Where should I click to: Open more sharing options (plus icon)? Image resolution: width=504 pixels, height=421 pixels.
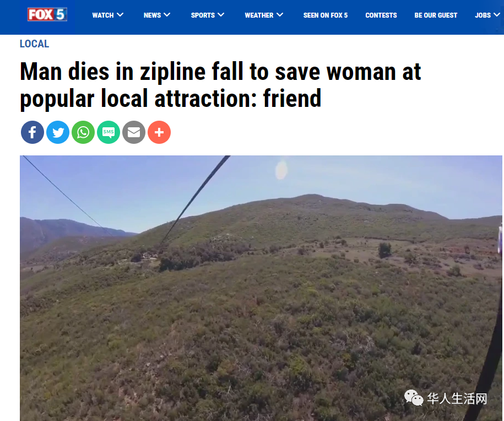[159, 132]
